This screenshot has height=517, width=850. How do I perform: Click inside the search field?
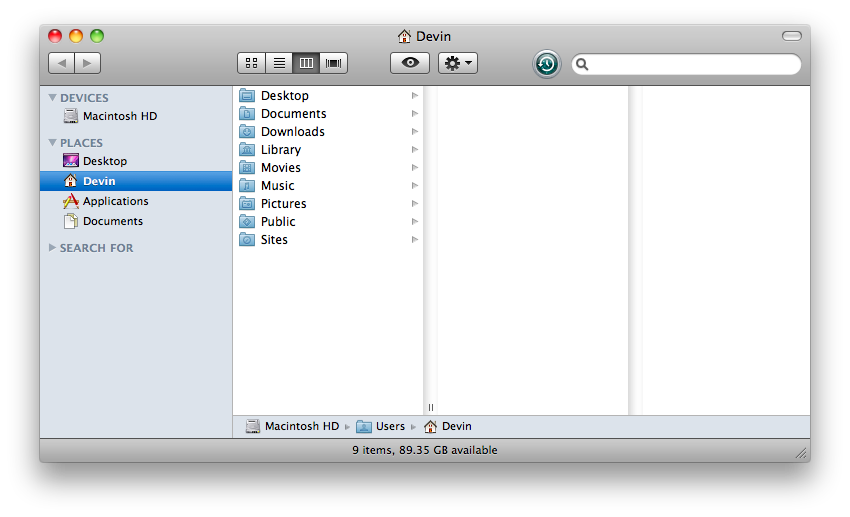[686, 64]
